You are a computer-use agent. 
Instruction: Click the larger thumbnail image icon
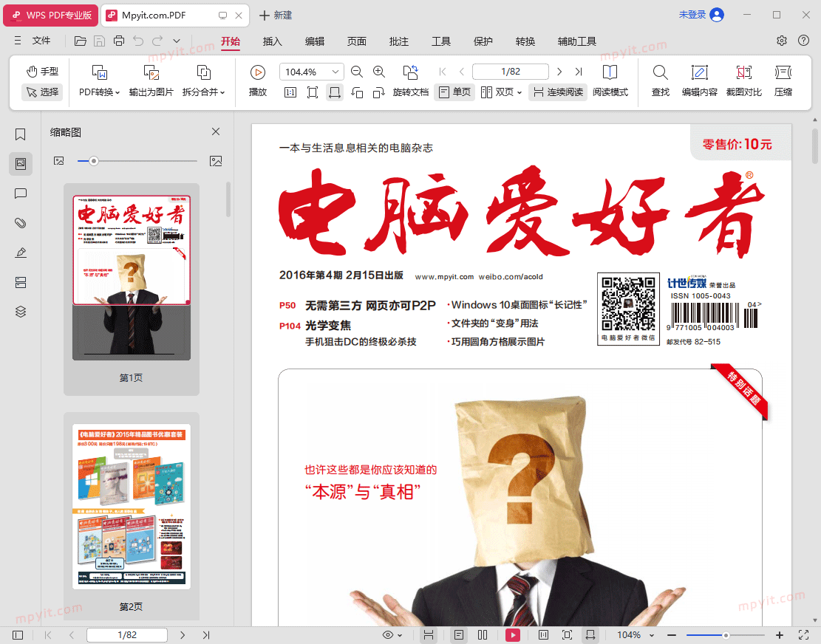[x=216, y=161]
